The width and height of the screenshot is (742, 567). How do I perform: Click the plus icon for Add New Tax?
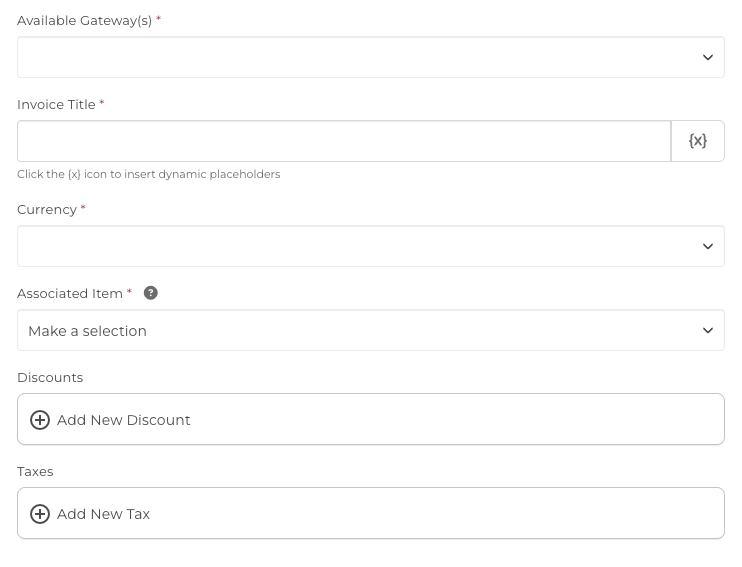40,514
